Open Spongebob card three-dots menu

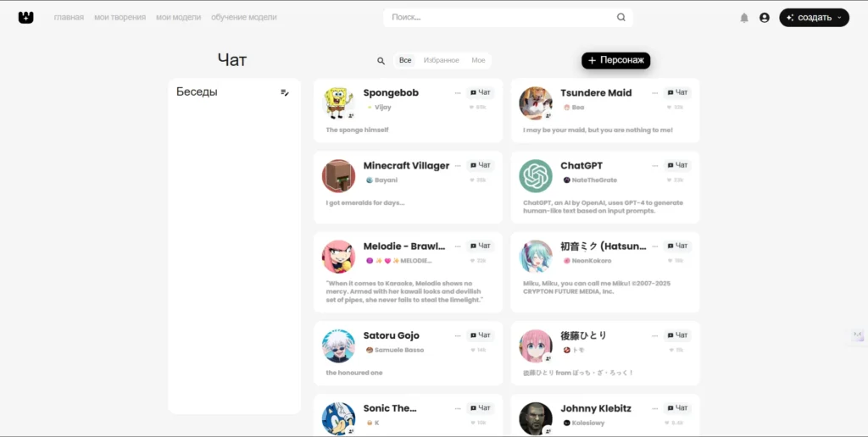(458, 93)
